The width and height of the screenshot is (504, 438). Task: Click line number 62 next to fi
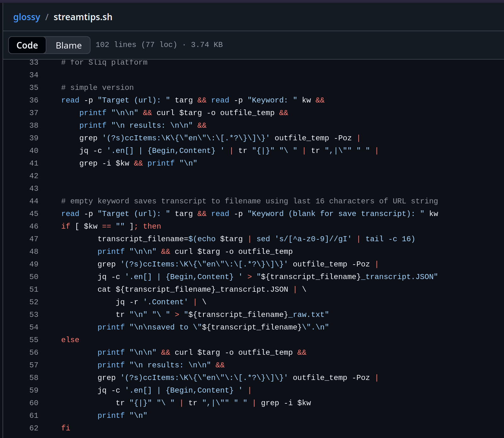coord(34,428)
